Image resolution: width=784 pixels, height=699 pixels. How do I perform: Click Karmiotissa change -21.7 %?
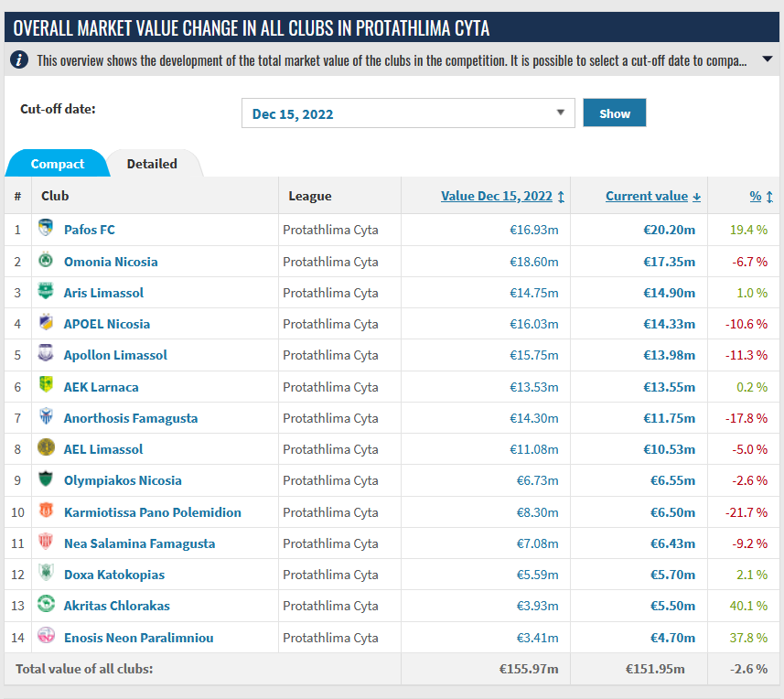[746, 512]
